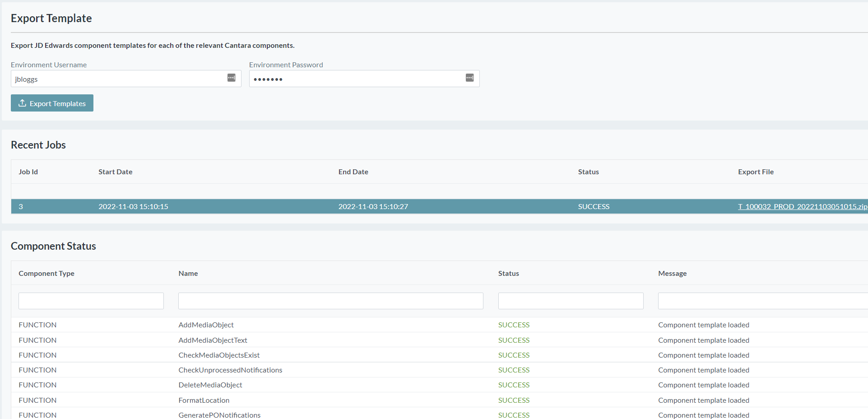Sort components by Component Type header
The image size is (868, 419).
coord(46,274)
